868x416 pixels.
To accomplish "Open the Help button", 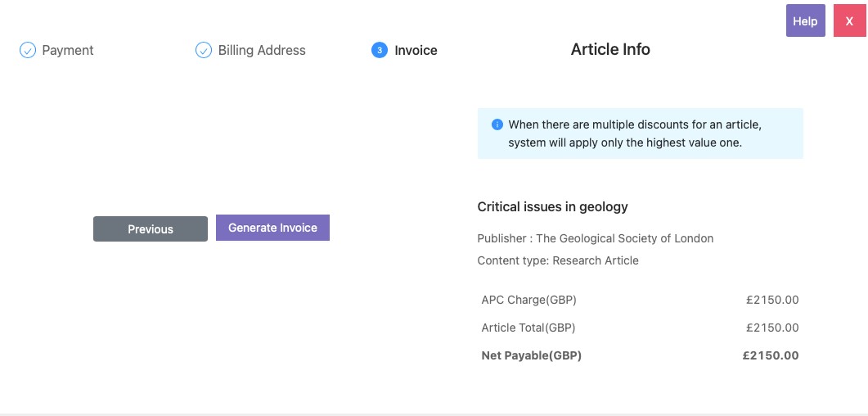I will [805, 21].
